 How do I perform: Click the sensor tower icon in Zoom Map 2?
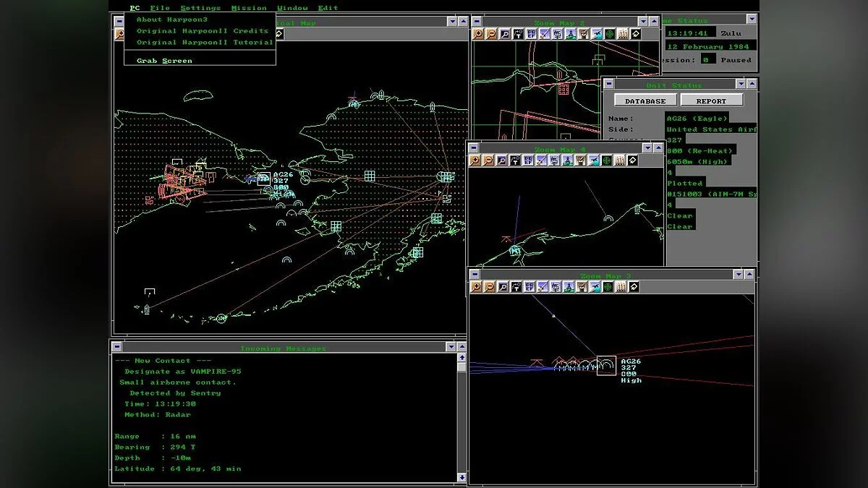571,34
